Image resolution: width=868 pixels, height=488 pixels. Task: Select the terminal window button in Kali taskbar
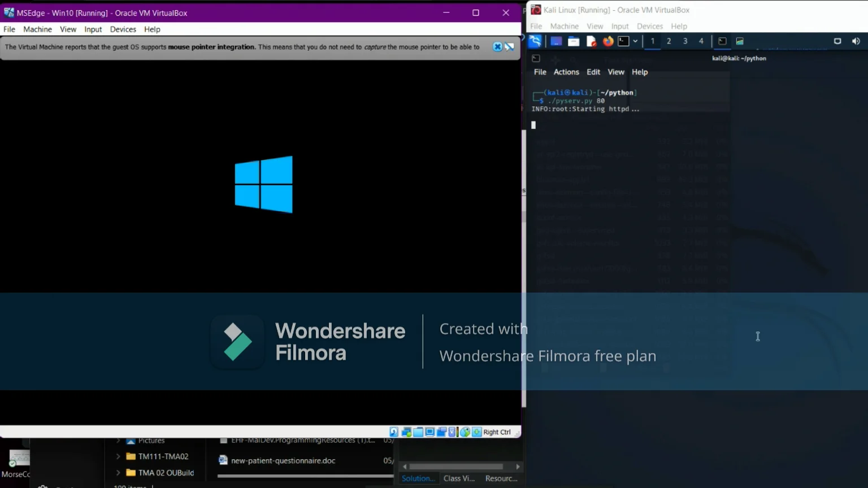(722, 41)
